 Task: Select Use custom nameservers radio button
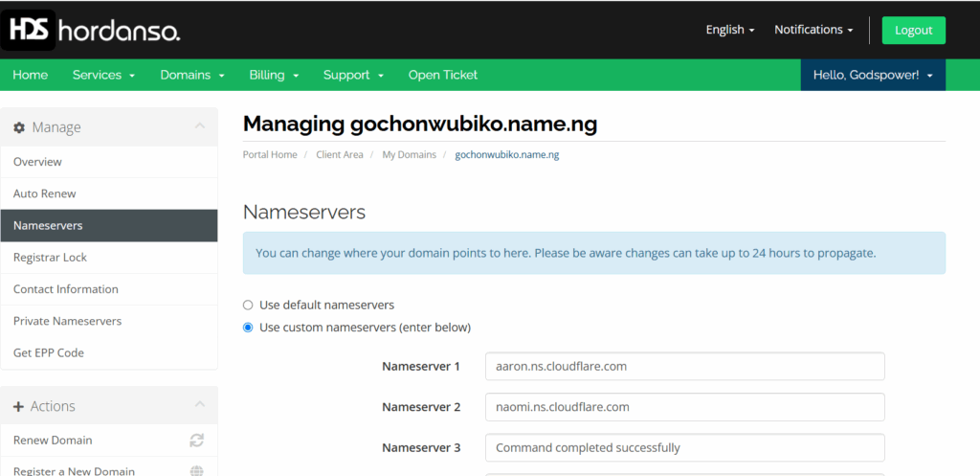(x=248, y=328)
